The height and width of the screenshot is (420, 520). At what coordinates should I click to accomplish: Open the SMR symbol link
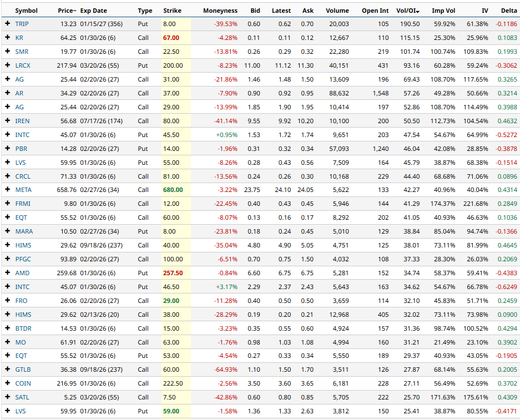pos(22,52)
